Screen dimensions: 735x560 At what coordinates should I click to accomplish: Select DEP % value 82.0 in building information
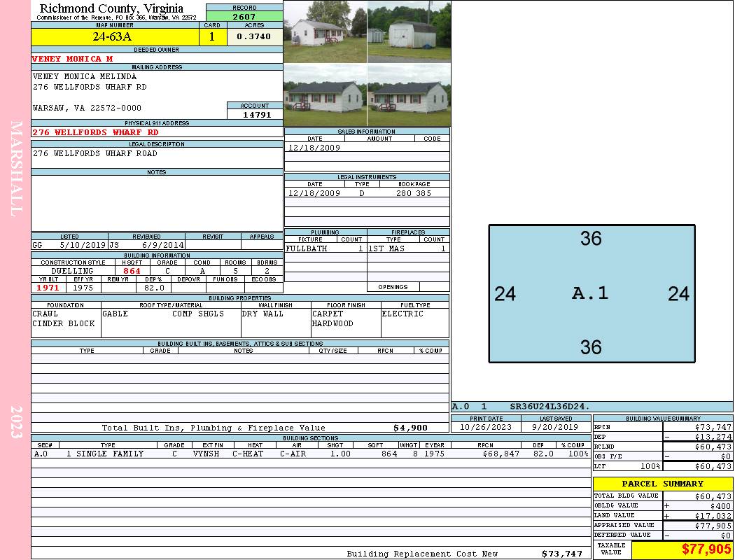(x=154, y=288)
